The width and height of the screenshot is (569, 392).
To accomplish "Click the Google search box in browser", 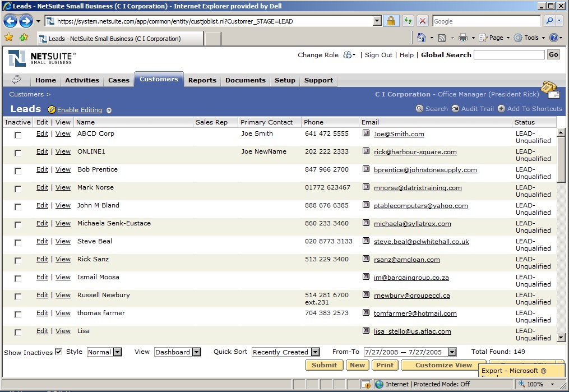I will [x=487, y=21].
